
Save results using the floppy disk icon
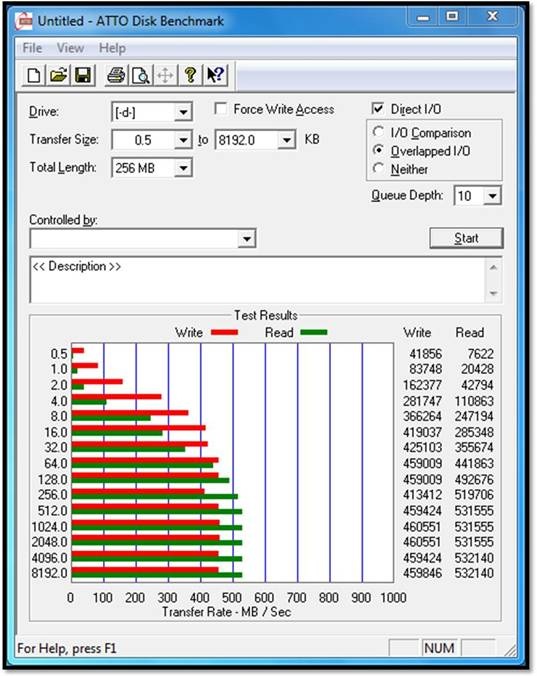[83, 75]
